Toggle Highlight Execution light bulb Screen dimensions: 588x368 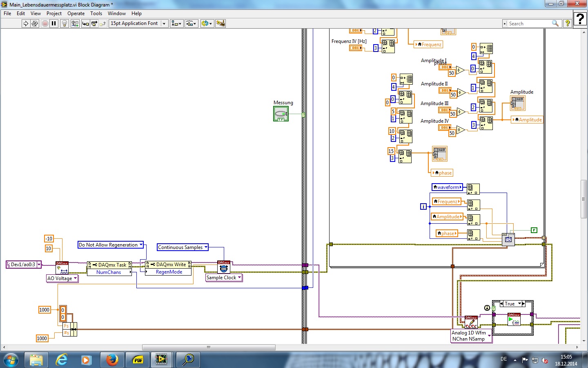coord(64,24)
